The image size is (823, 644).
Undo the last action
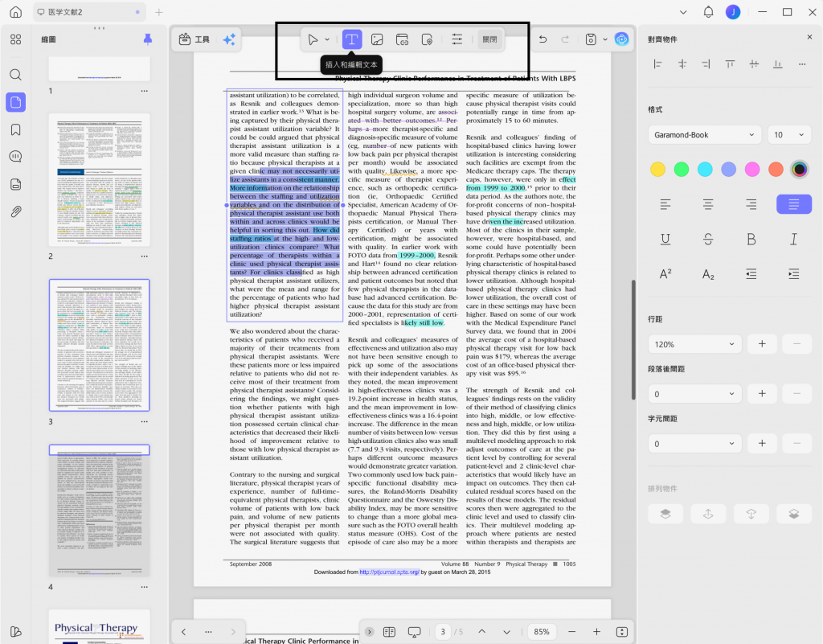click(x=543, y=39)
